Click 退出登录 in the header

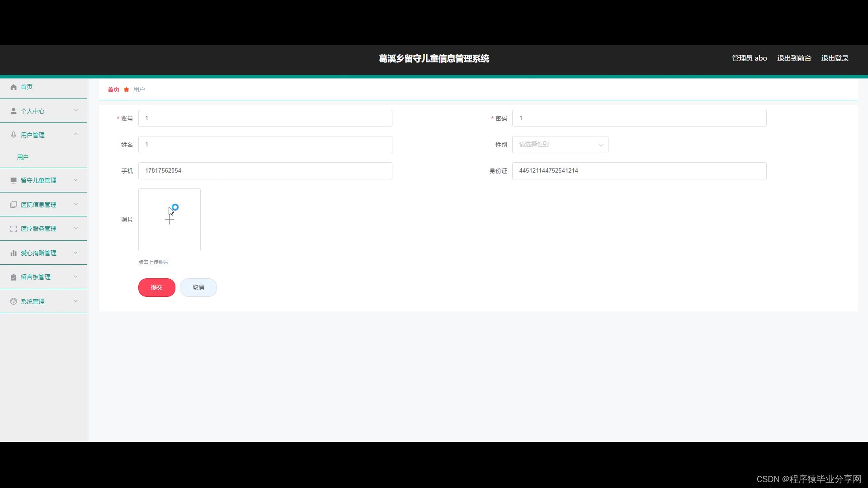(835, 58)
